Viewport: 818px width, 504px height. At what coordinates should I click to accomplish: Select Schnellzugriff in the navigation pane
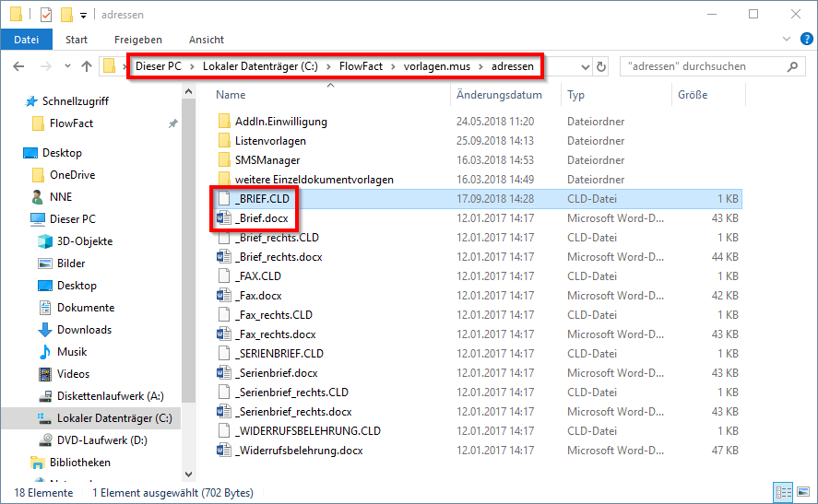[75, 101]
